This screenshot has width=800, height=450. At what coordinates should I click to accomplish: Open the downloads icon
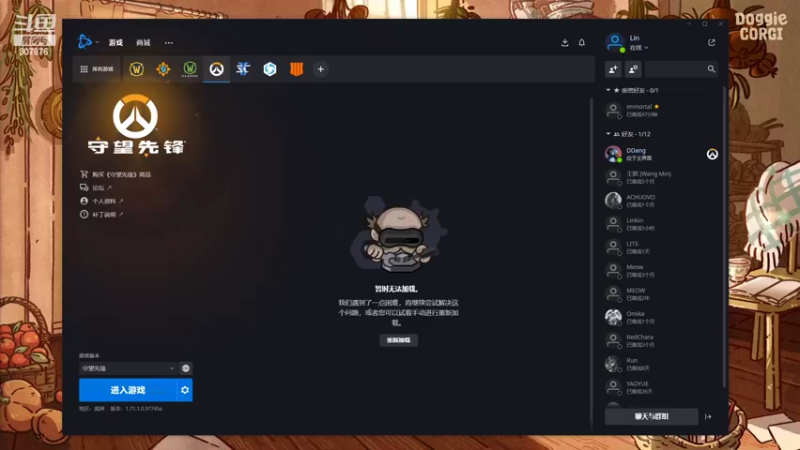[564, 42]
